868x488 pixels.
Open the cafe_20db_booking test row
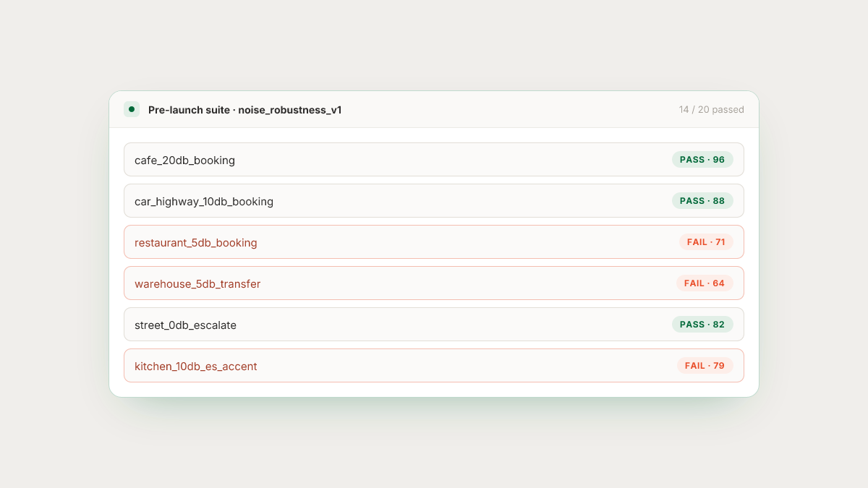[434, 160]
